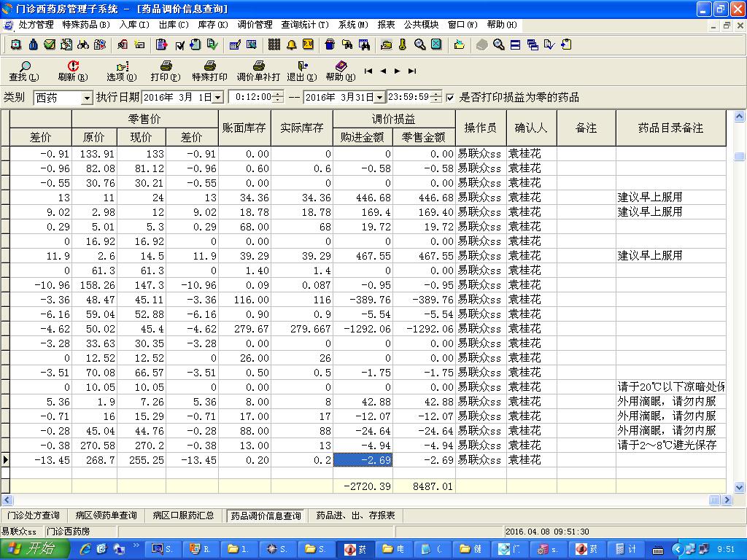The width and height of the screenshot is (747, 560).
Task: Open the 报表 menu
Action: point(386,24)
